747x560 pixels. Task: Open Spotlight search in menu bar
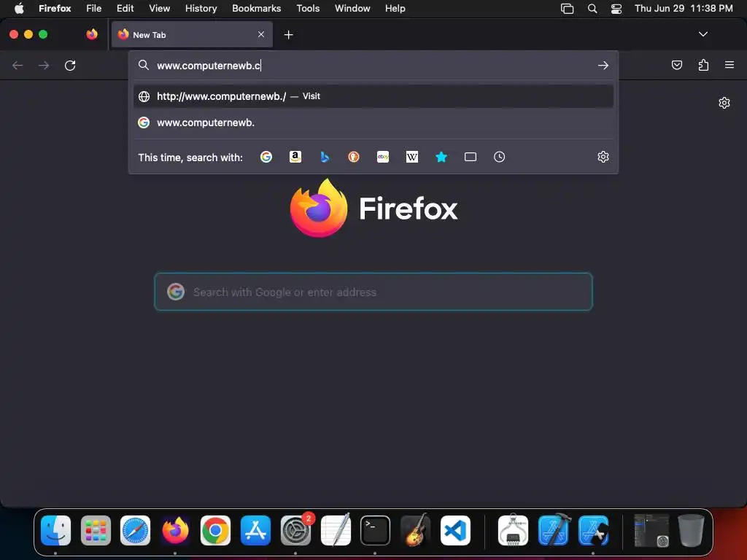coord(592,9)
